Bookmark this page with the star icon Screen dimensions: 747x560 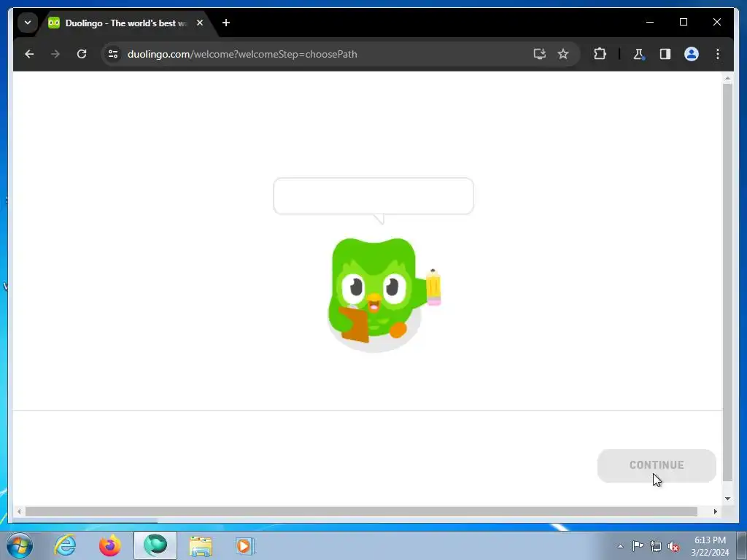(x=563, y=54)
